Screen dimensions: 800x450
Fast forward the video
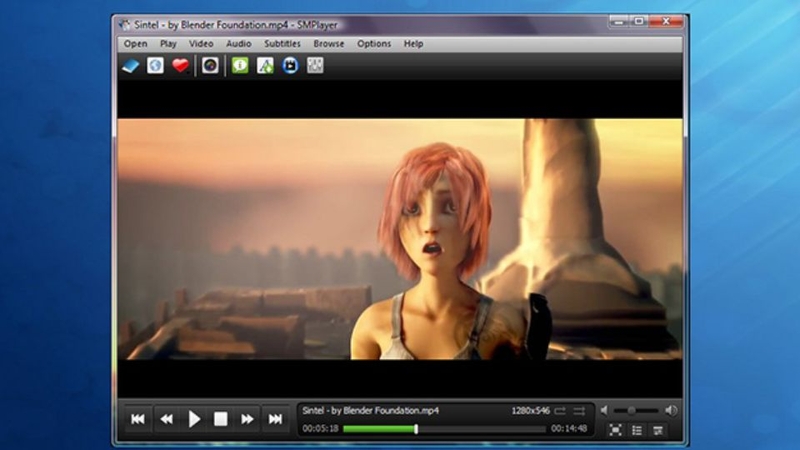pos(247,419)
